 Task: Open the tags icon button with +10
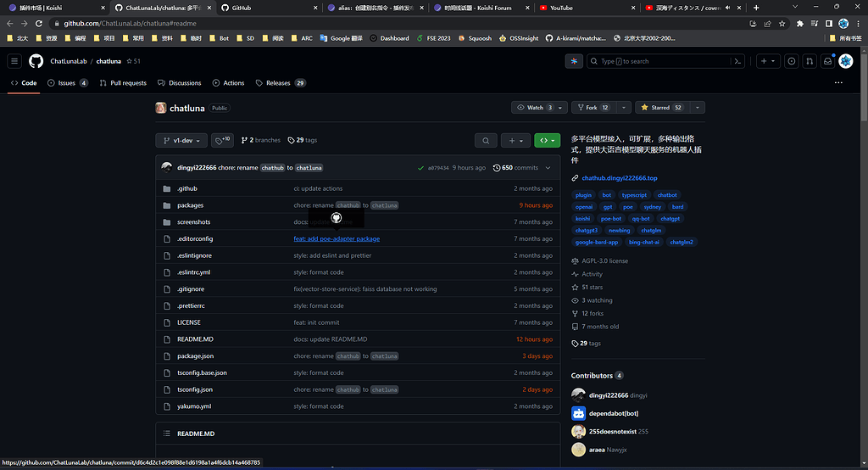[222, 140]
